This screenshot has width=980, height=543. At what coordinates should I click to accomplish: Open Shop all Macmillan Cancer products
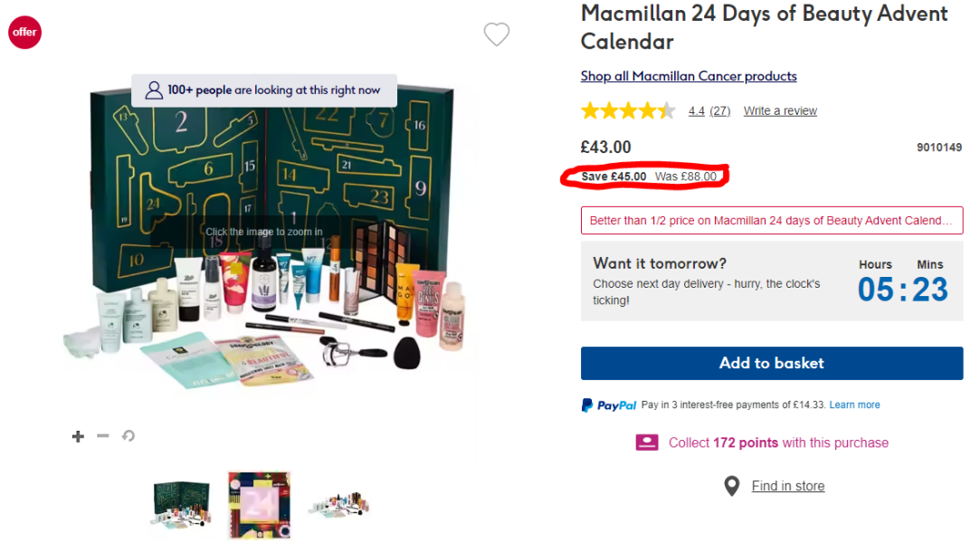click(x=689, y=76)
